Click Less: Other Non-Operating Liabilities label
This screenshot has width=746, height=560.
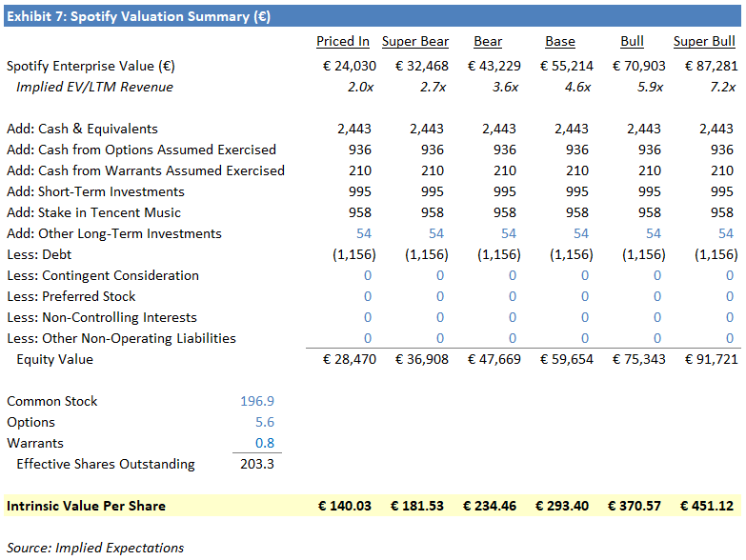click(x=121, y=338)
